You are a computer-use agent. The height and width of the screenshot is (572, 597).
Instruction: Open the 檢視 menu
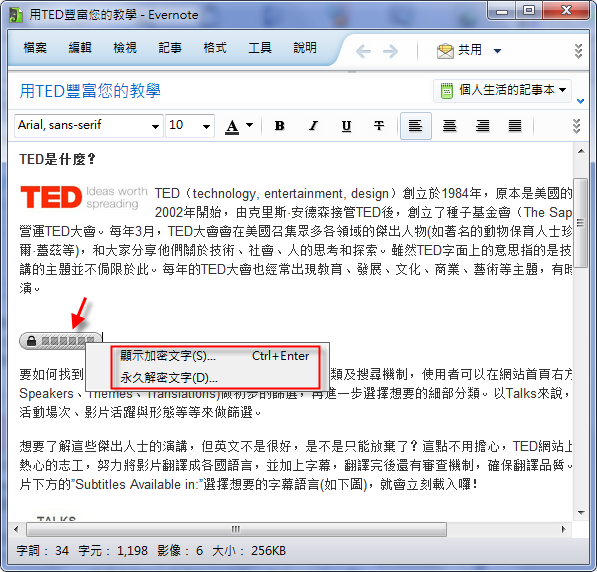pos(125,48)
